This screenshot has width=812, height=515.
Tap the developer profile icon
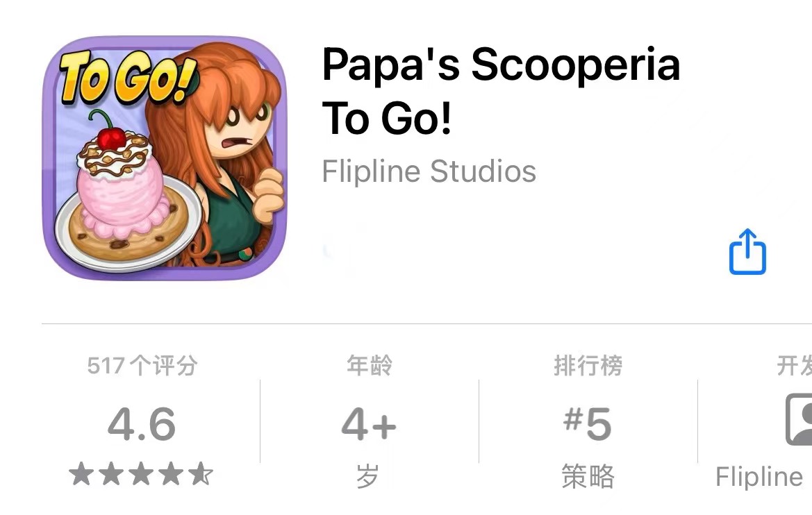coord(799,419)
